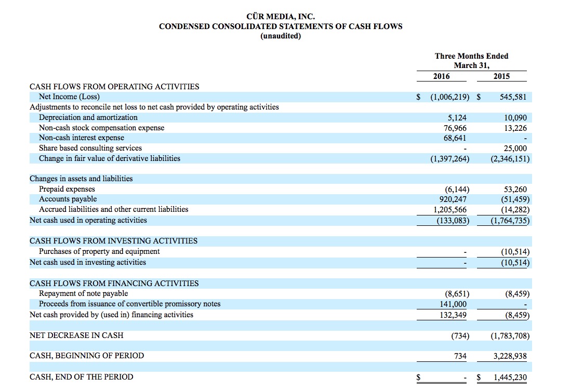Click the "Accounts payable" row label

coord(68,199)
